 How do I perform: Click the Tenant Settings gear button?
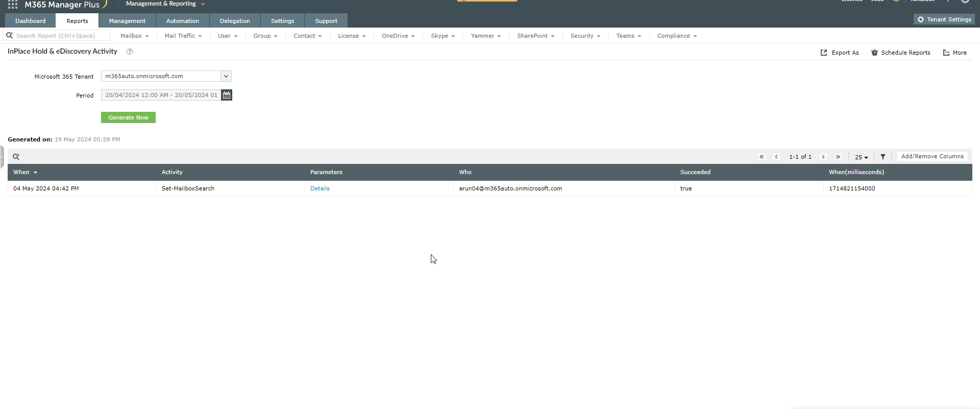pos(944,19)
